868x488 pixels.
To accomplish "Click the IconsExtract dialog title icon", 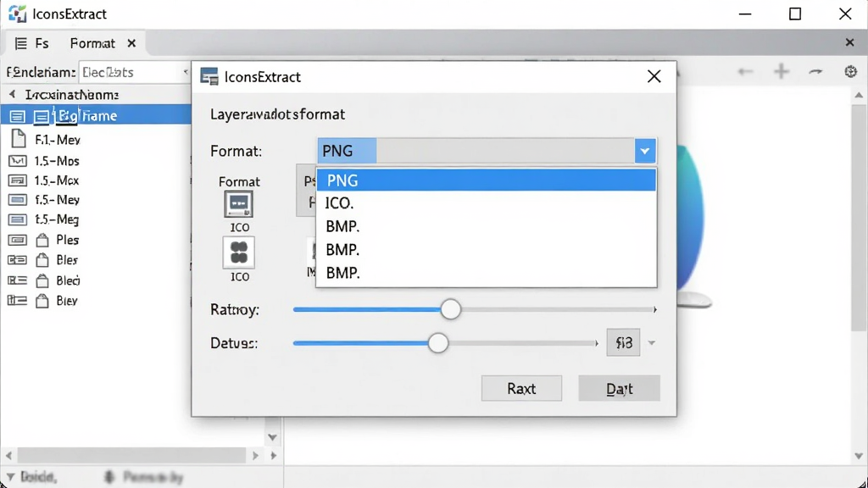I will (x=209, y=76).
